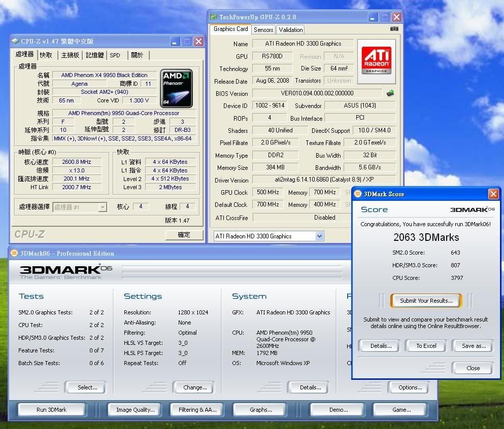Click the 3DMark06 Professional Edition title icon
504x429 pixels.
(14, 253)
